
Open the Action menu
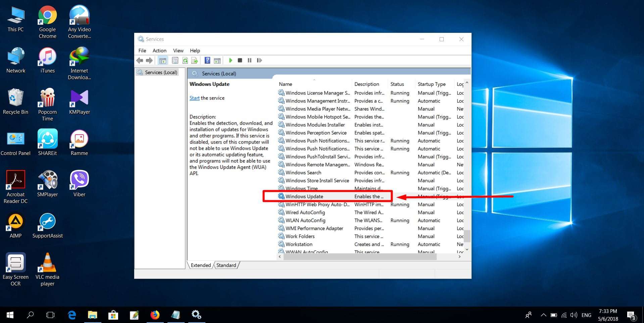point(159,51)
